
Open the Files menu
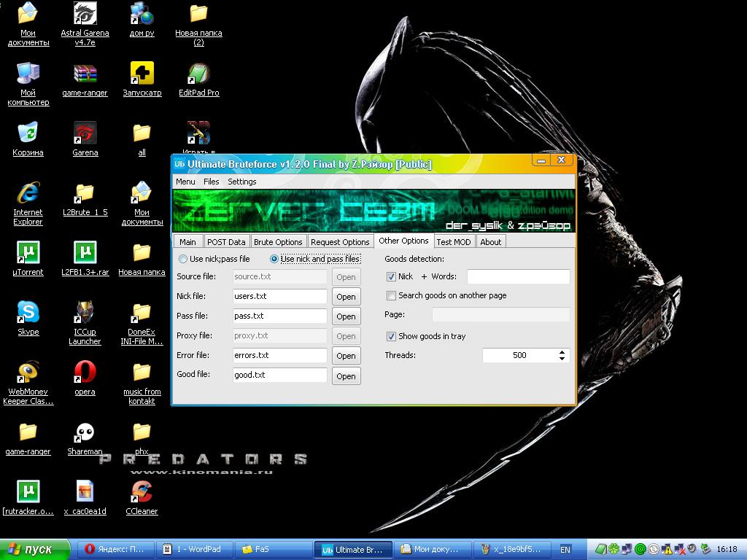coord(211,182)
